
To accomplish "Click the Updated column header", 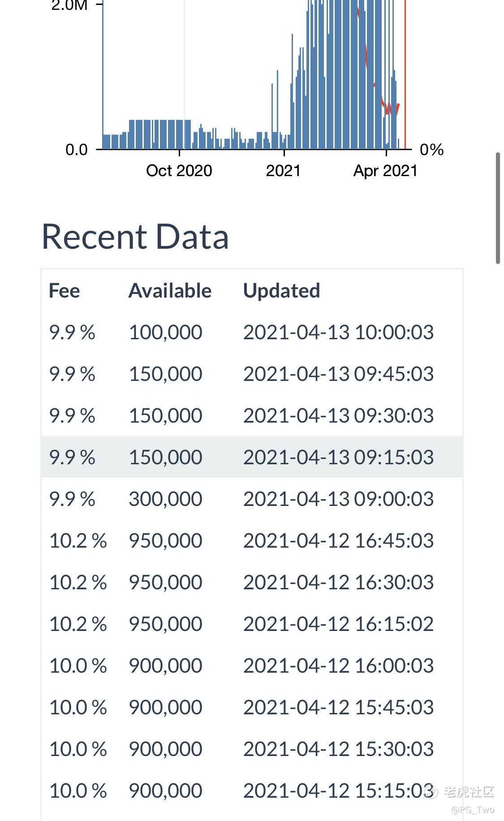I will point(281,290).
